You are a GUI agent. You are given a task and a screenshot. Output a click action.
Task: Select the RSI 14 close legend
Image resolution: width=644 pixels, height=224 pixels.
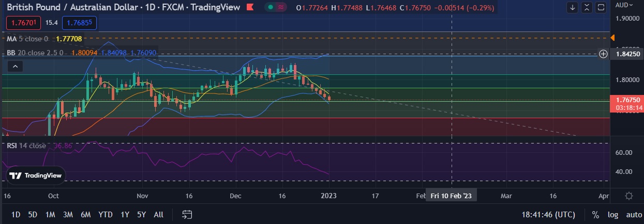pos(26,146)
